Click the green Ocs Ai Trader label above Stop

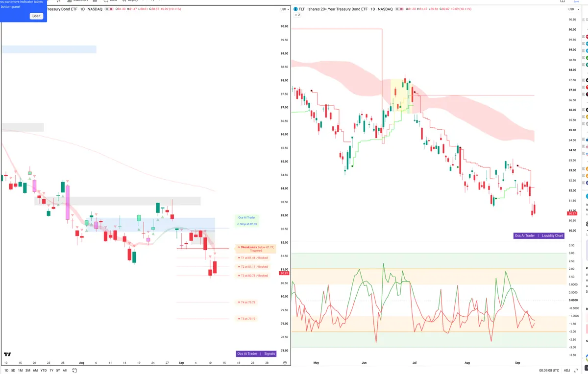coord(247,217)
